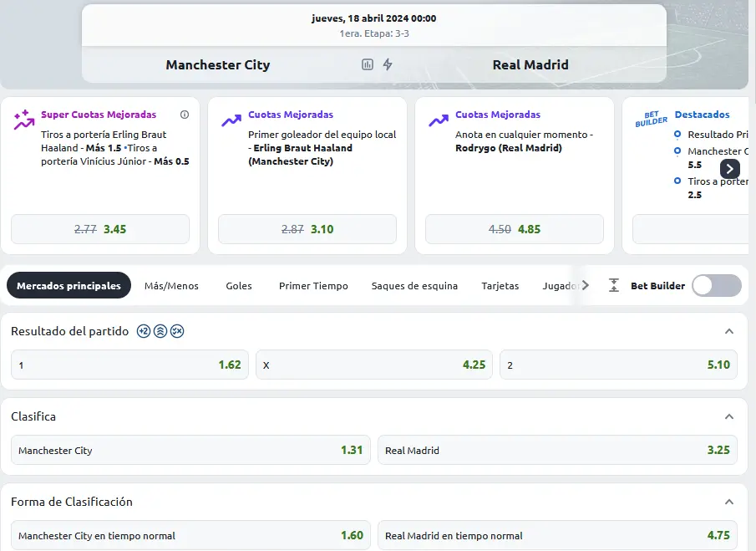Choose Rodrygo anytime scorer odds 4.85

(x=515, y=229)
